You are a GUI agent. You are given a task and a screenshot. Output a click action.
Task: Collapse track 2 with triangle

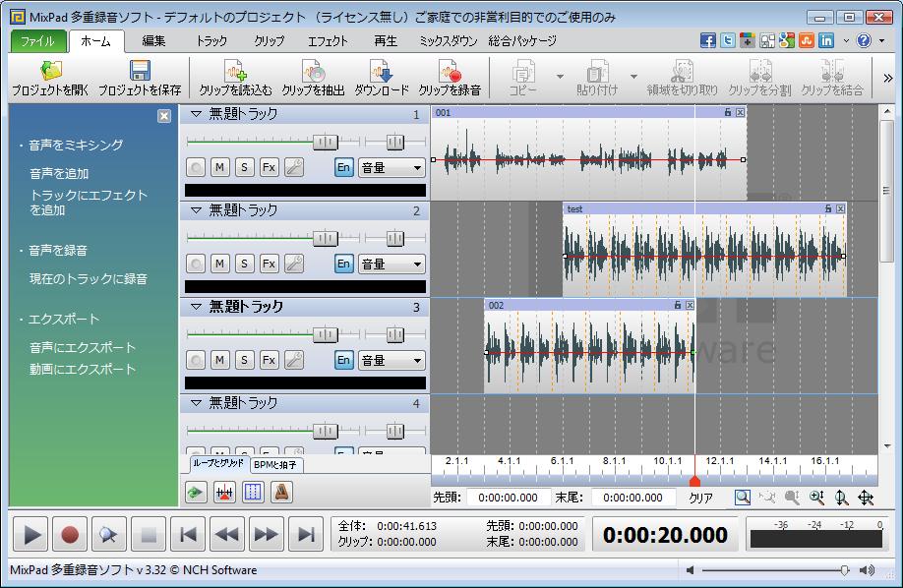[x=196, y=210]
